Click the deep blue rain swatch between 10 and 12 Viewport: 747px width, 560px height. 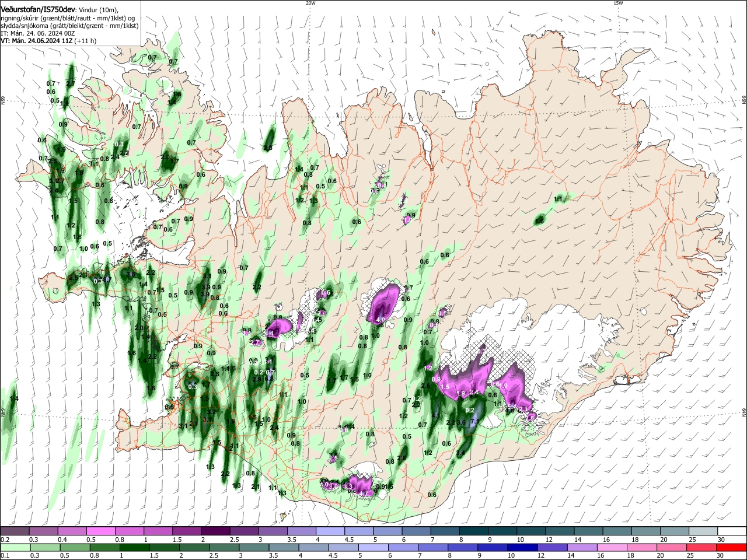click(522, 547)
